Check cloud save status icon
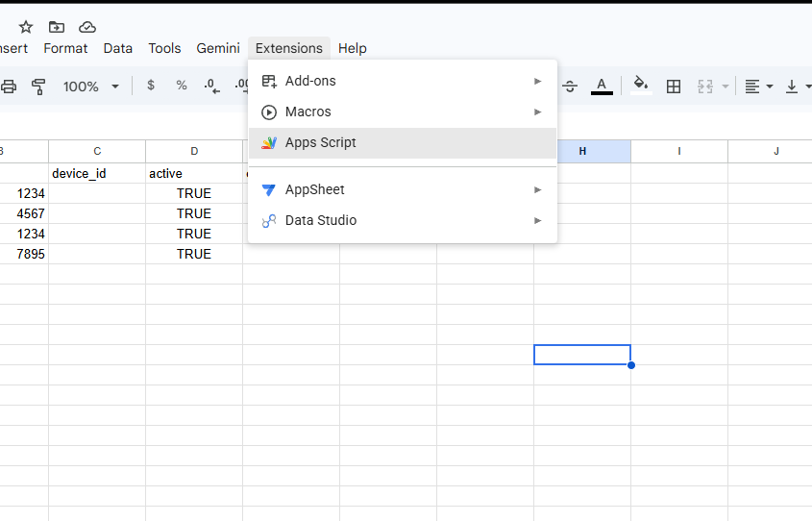This screenshot has height=521, width=812. click(87, 27)
